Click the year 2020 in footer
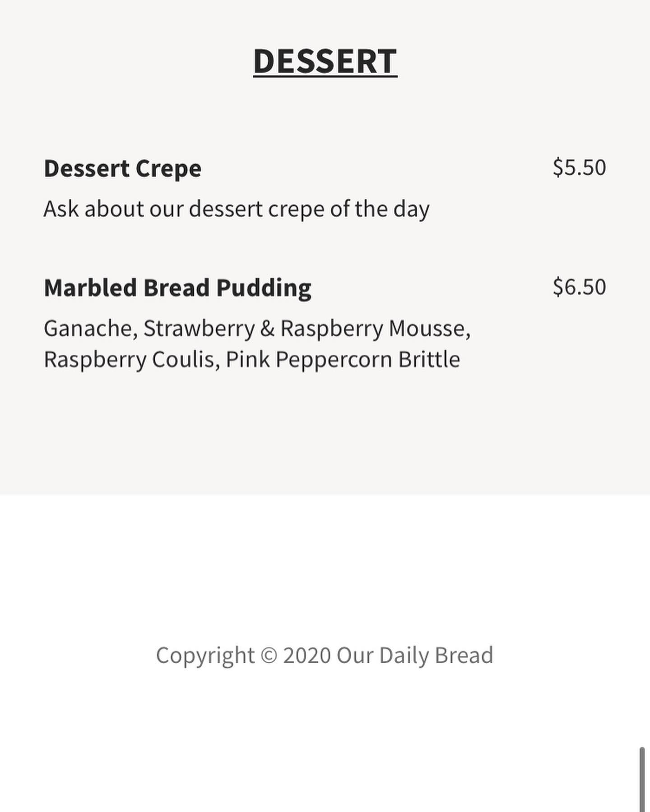 coord(307,655)
